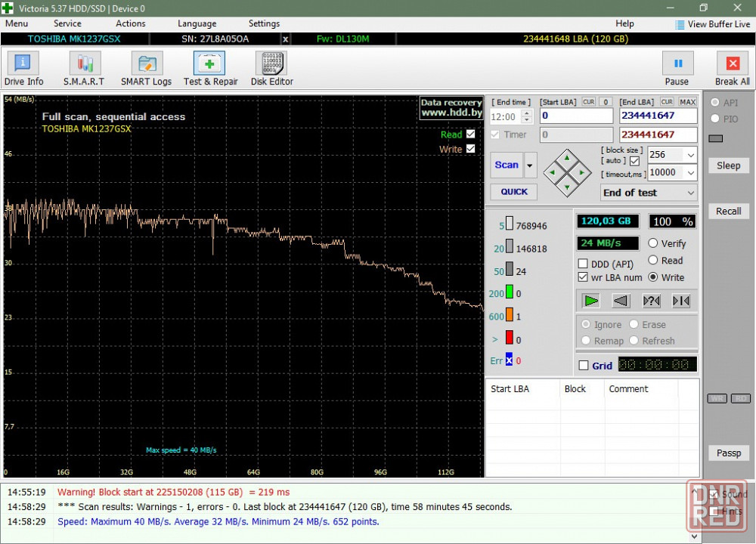Click the QUICK scan button

pos(514,192)
